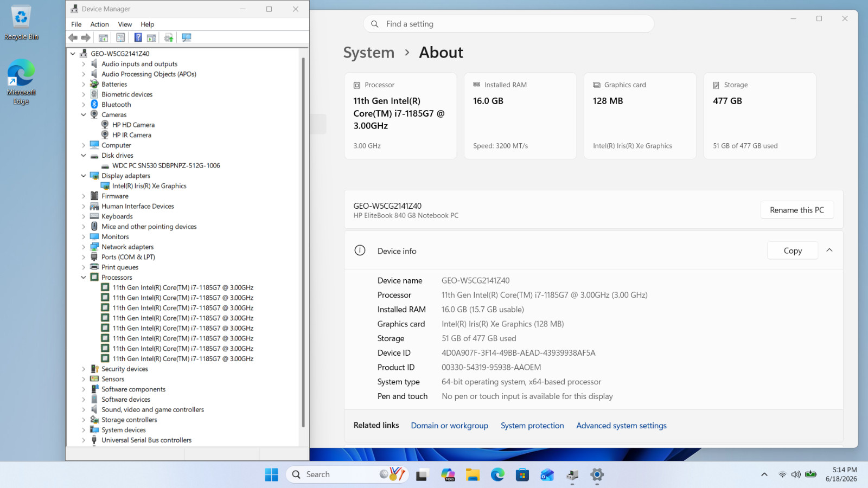Open the volume control in the system tray
The width and height of the screenshot is (868, 488).
coord(796,474)
